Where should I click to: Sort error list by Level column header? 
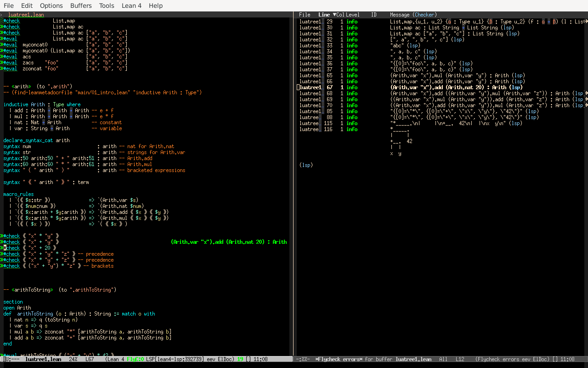coord(353,15)
